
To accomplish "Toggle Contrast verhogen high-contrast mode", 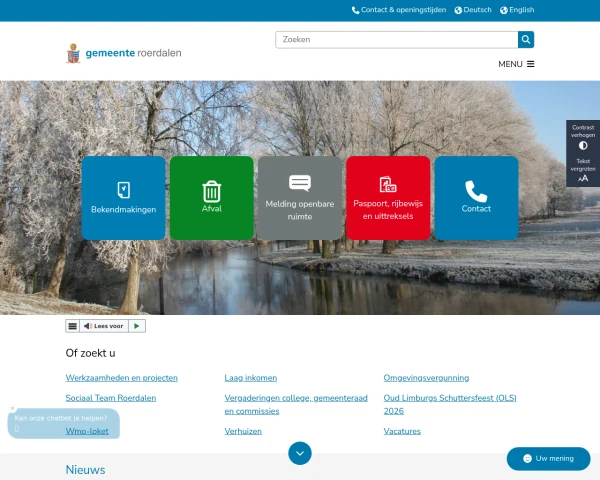I will (x=583, y=139).
